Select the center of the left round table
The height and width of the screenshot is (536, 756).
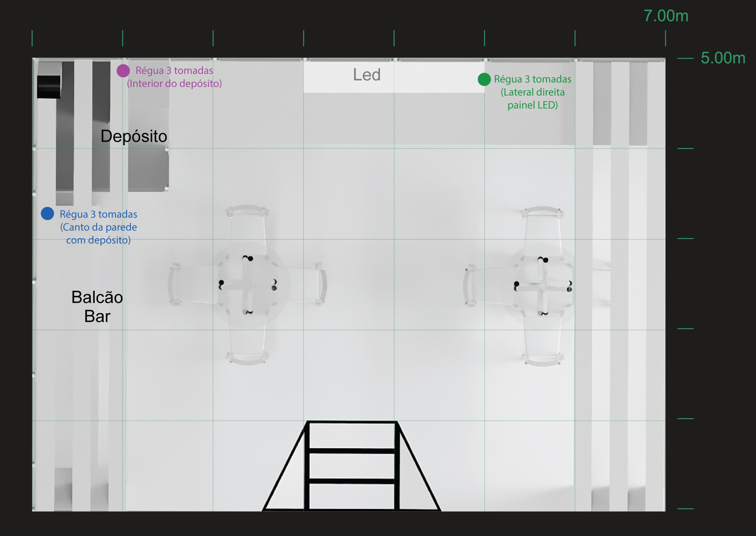248,284
